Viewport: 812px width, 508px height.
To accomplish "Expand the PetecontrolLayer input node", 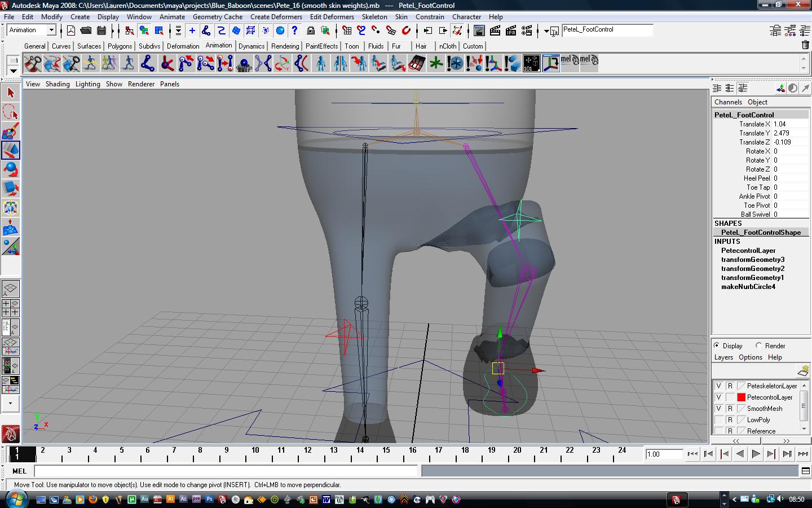I will (x=748, y=251).
